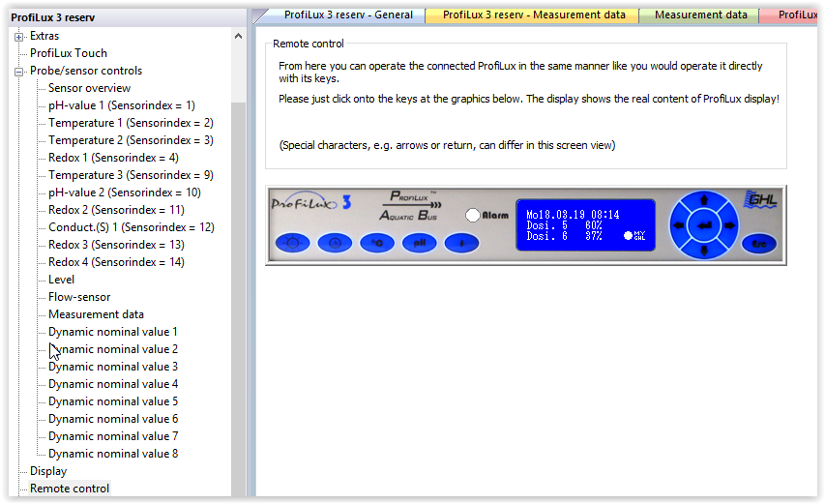Switch to ProfiLux 3 reserv - Measurement data tab
Image resolution: width=825 pixels, height=504 pixels.
(x=534, y=15)
